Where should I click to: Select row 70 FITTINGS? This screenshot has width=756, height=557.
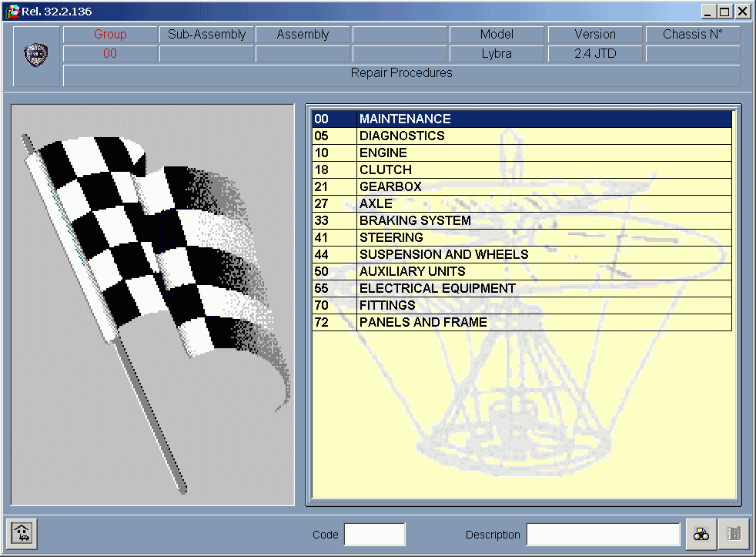pyautogui.click(x=522, y=305)
